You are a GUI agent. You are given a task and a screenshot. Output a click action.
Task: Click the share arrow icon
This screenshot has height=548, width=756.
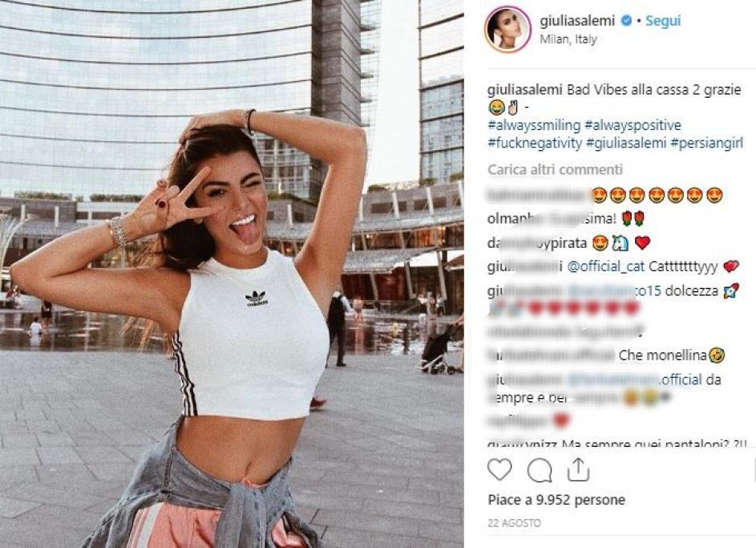[578, 469]
